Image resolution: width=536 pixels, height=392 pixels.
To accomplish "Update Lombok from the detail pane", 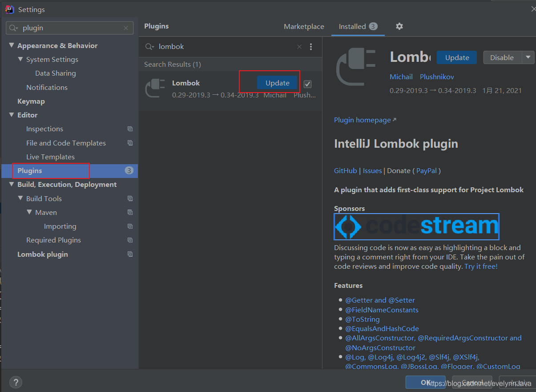I will pos(456,57).
